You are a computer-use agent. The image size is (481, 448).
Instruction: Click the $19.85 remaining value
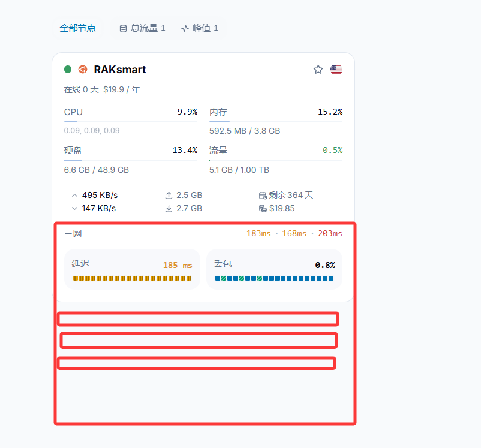(x=282, y=208)
